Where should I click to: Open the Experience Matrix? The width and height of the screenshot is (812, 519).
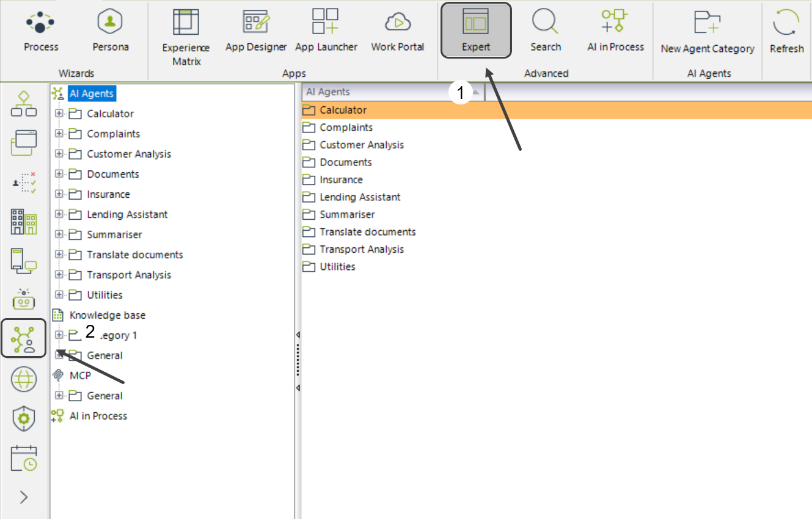pyautogui.click(x=186, y=37)
